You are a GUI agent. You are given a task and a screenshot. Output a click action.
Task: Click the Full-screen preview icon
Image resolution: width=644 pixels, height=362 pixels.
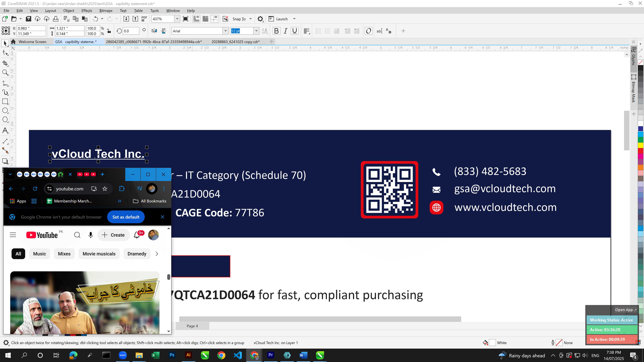click(185, 19)
